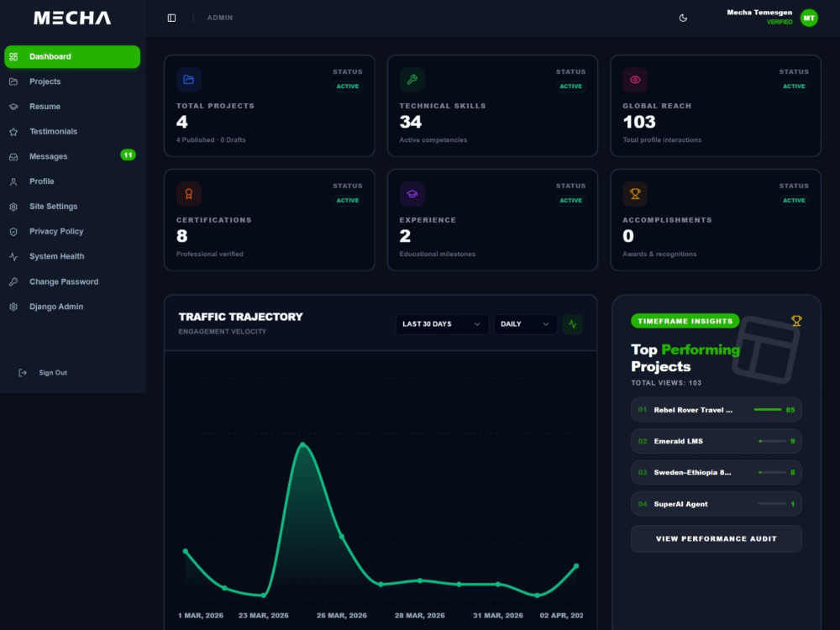Click the Technical Skills wrench icon
This screenshot has height=630, width=840.
tap(412, 80)
